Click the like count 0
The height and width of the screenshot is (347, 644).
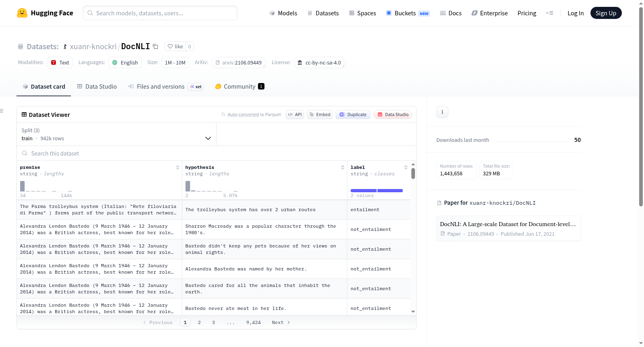[190, 46]
